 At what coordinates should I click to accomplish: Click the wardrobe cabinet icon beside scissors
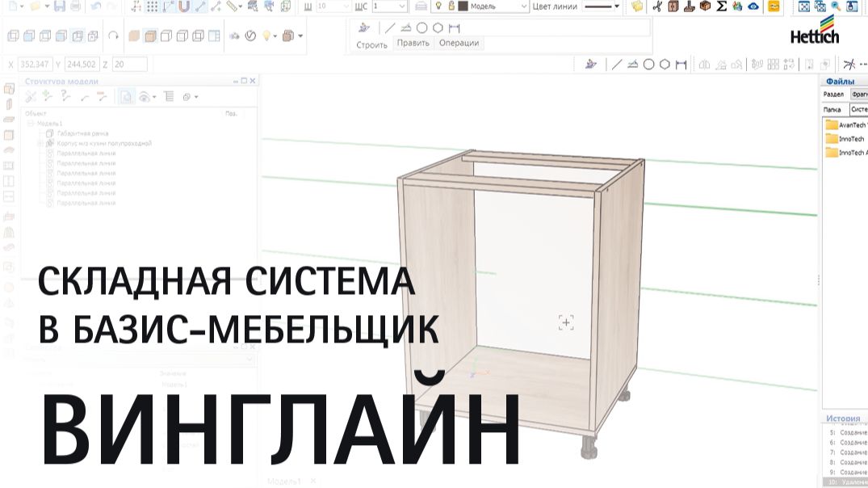[x=673, y=6]
